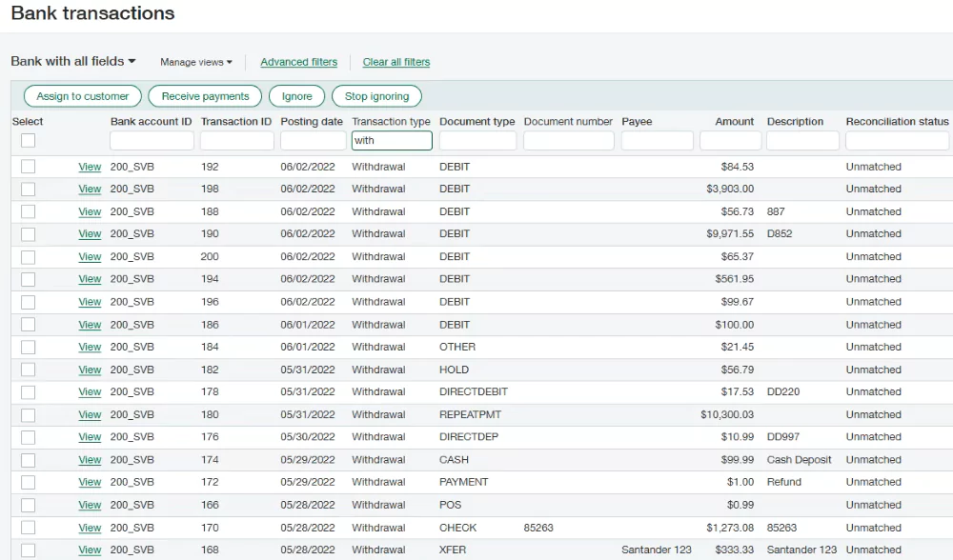Open the 'Bank with all fields' view dropdown
953x560 pixels.
73,61
